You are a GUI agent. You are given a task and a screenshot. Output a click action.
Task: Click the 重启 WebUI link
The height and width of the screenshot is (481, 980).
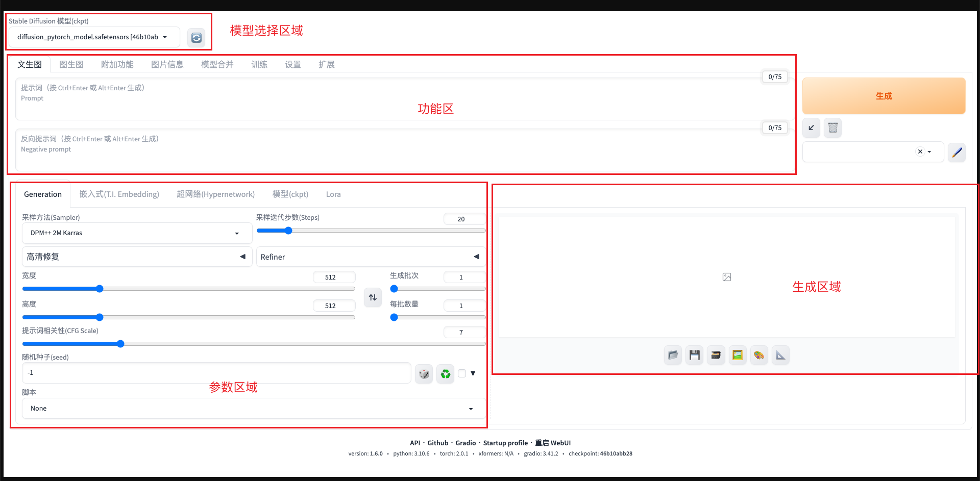point(553,443)
